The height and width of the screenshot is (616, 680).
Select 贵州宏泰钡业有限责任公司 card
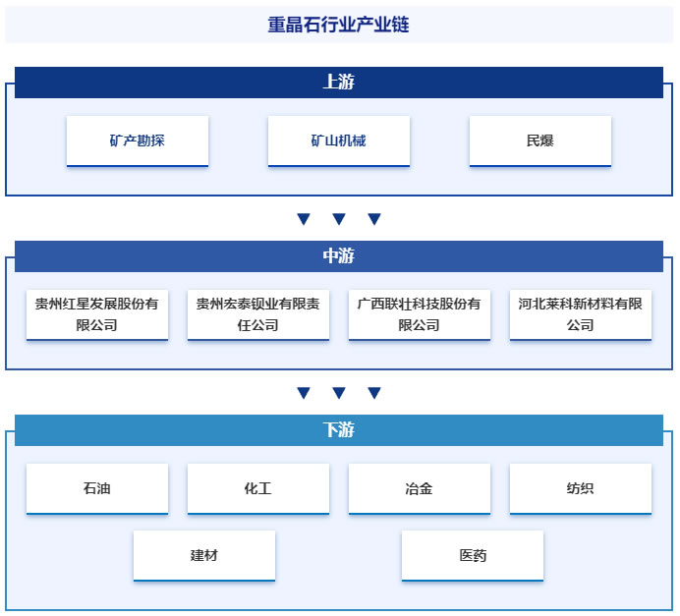click(258, 315)
